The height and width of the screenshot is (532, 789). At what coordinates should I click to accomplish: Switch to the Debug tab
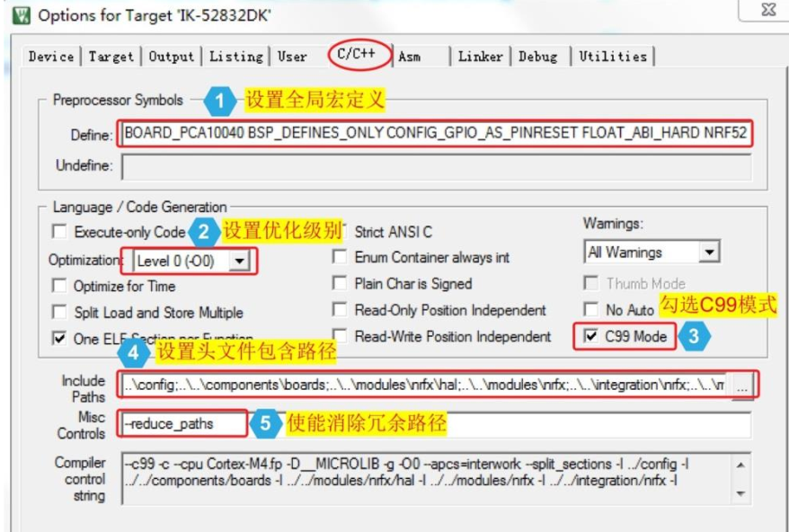(538, 57)
